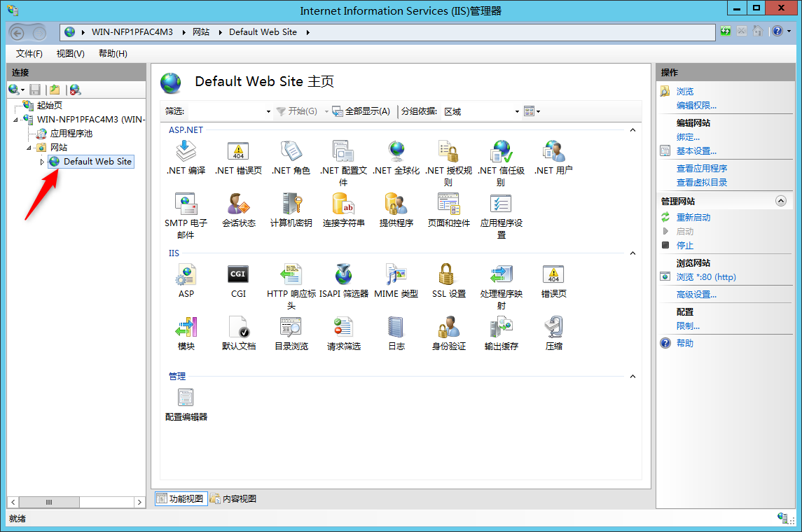Viewport: 802px width, 532px height.
Task: Expand the Default Web Site tree node
Action: 42,162
